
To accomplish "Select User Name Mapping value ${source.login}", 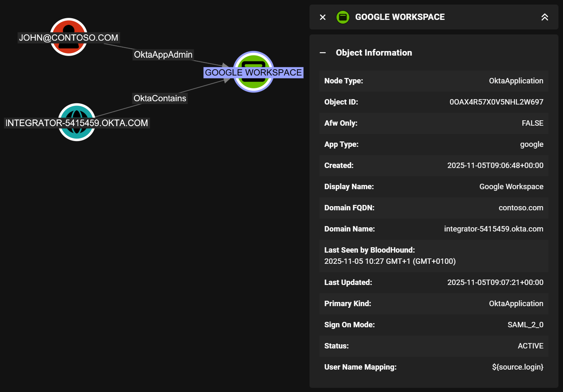I will click(x=518, y=367).
